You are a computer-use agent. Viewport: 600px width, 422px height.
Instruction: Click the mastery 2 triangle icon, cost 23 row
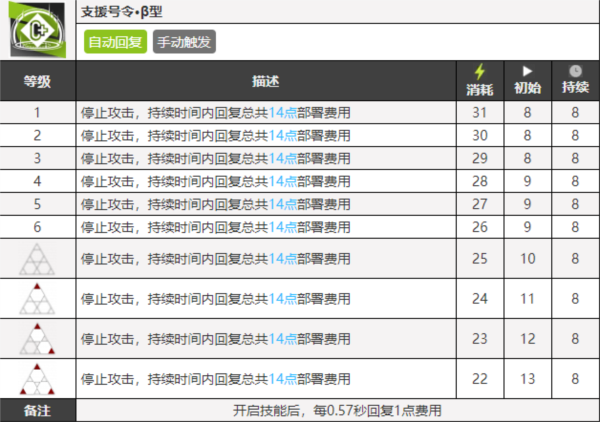pyautogui.click(x=37, y=339)
